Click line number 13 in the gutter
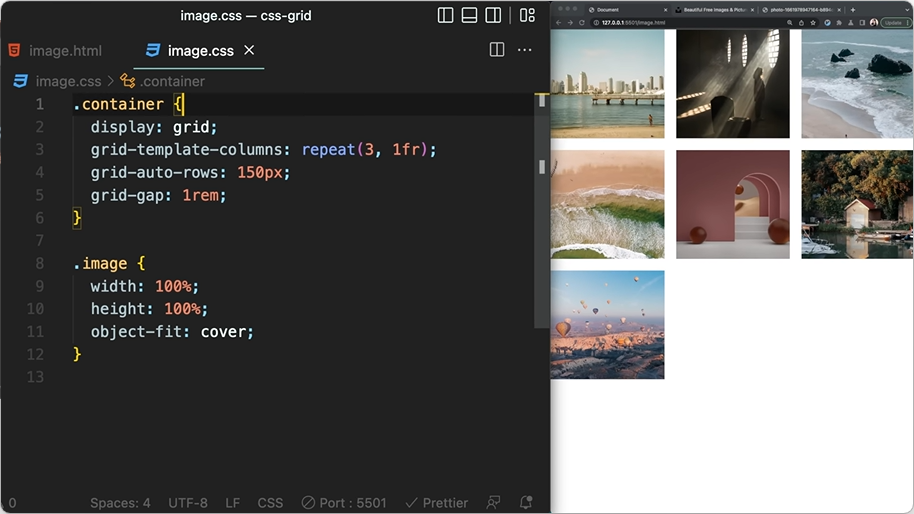 coord(35,377)
